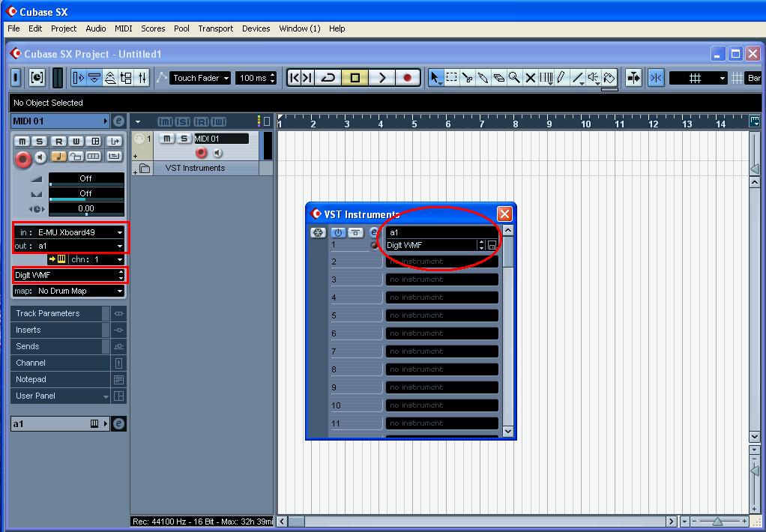Select the Play speaker tool

[x=593, y=78]
